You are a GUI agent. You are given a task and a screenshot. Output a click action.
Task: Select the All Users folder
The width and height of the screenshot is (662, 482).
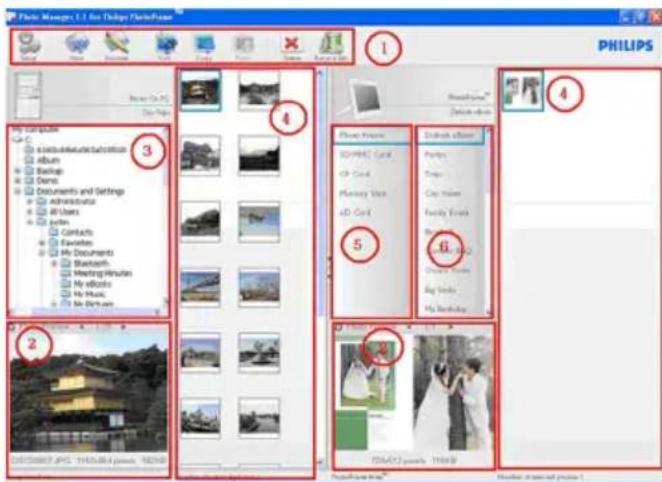(x=59, y=212)
